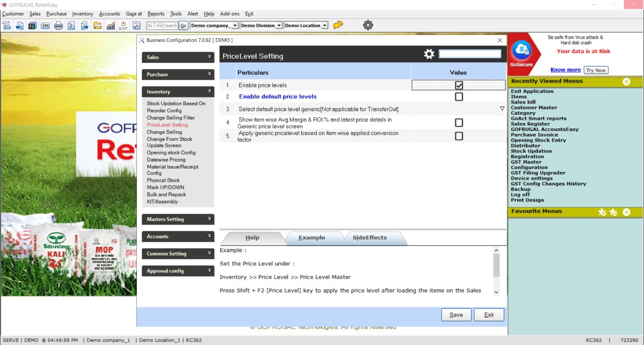Expand the Accounts configuration section

tap(178, 237)
